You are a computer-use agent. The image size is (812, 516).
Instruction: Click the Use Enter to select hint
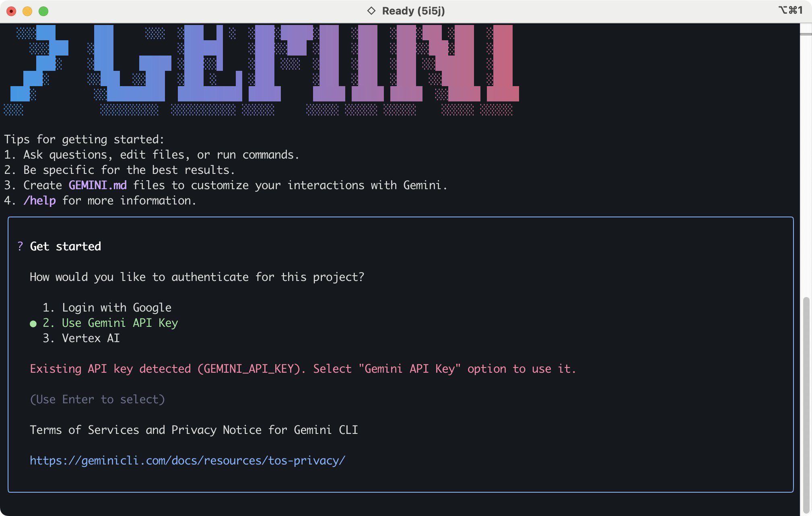coord(97,399)
